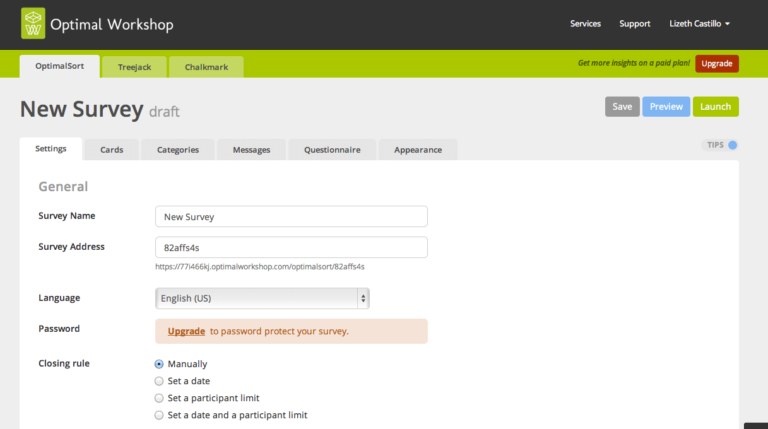Click the Optimal Workshop logo icon
Screen dimensions: 768x429
pos(33,22)
